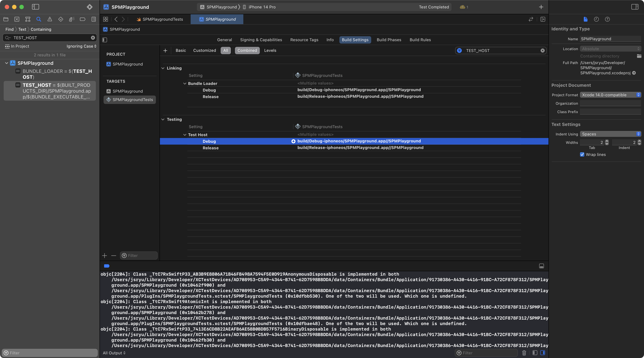
Task: Open the Info tab
Action: click(x=330, y=40)
